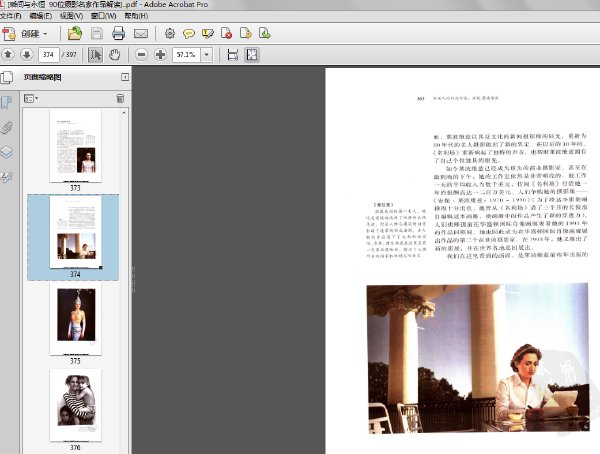600x454 pixels.
Task: Open the layers panel icon
Action: (7, 152)
